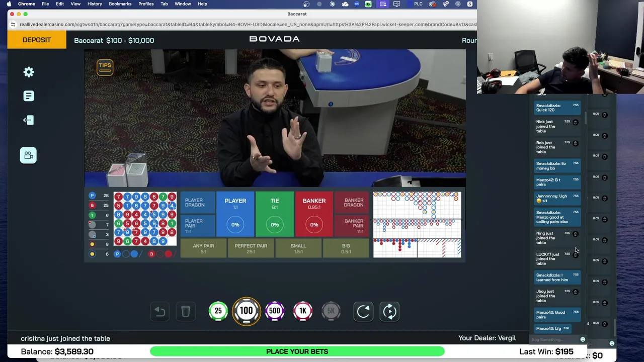Click the bead road scoreboard grid
Viewport: 644px width, 362px height.
pyautogui.click(x=145, y=219)
